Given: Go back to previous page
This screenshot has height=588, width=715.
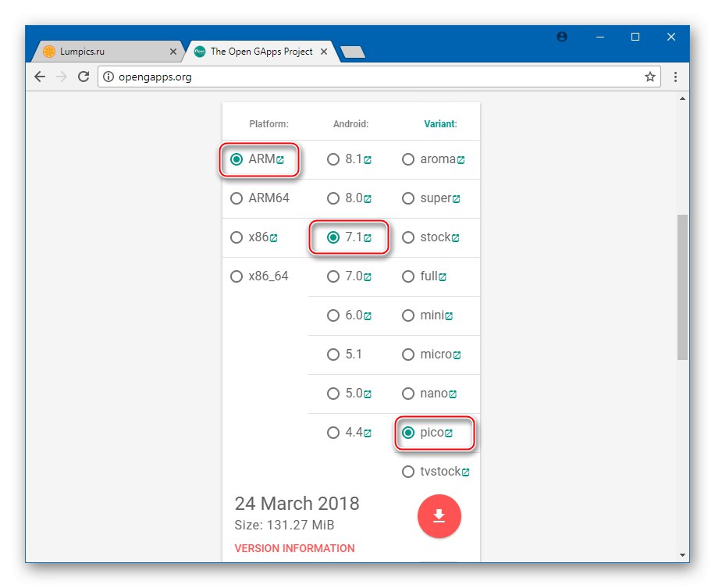Looking at the screenshot, I should (x=40, y=77).
